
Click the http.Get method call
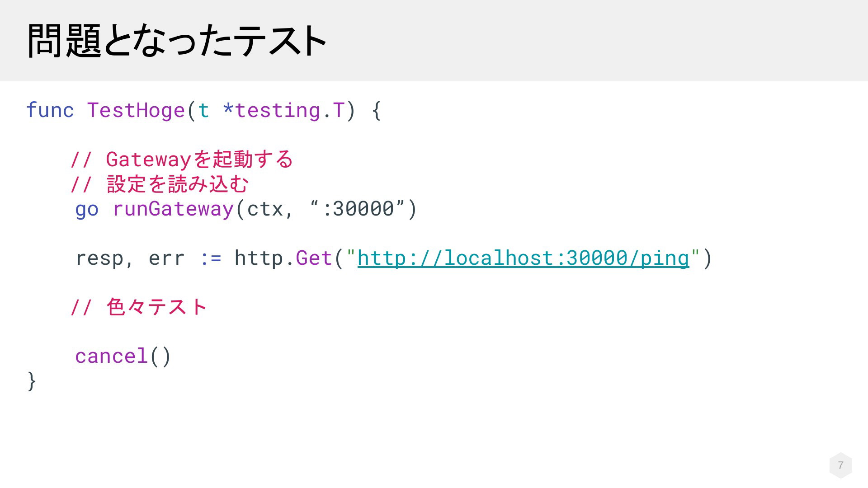click(x=283, y=258)
